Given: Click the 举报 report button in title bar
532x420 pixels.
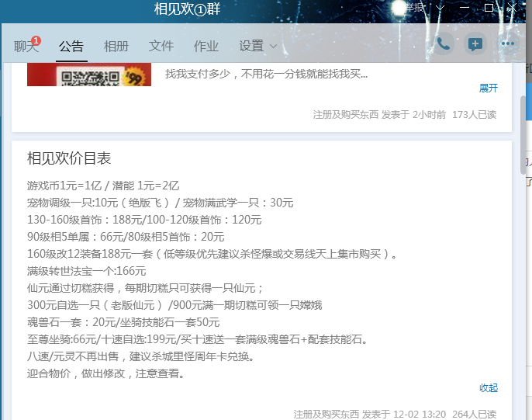Looking at the screenshot, I should [x=413, y=8].
